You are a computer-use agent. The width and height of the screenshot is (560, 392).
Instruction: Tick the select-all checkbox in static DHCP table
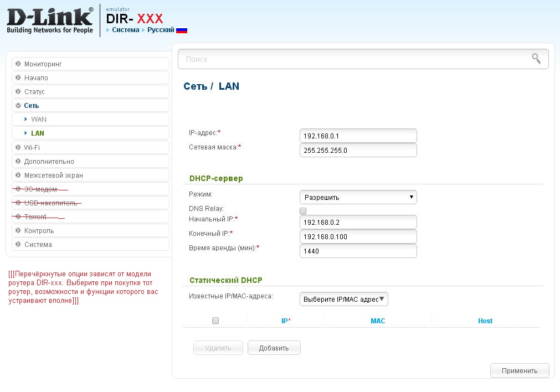coord(215,321)
